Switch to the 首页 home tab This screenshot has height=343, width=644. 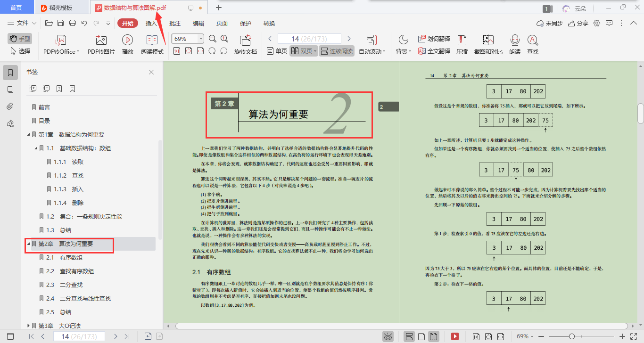tap(16, 8)
